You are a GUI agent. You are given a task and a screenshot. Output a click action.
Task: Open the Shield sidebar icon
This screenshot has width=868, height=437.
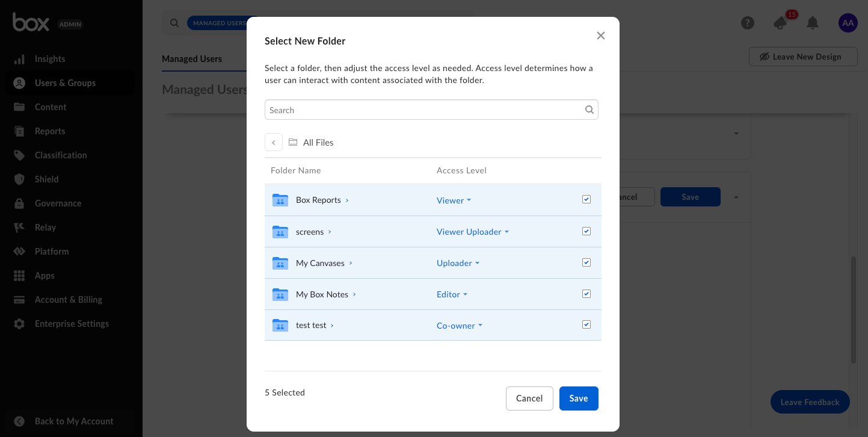pyautogui.click(x=19, y=179)
